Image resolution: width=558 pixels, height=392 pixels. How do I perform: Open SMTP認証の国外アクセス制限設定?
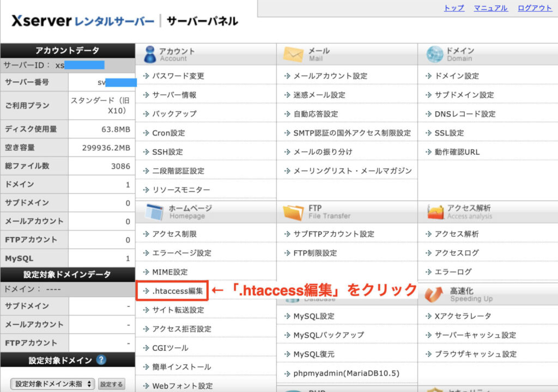click(352, 133)
